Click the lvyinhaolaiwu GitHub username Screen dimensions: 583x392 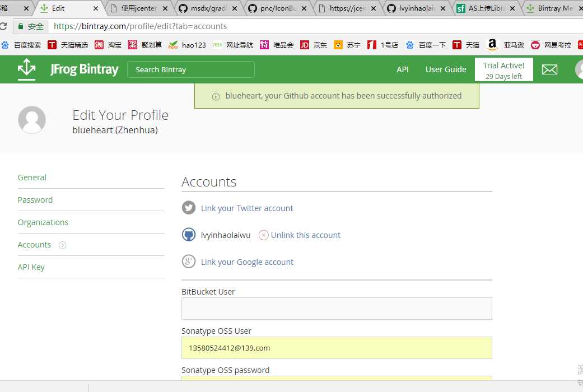point(226,235)
